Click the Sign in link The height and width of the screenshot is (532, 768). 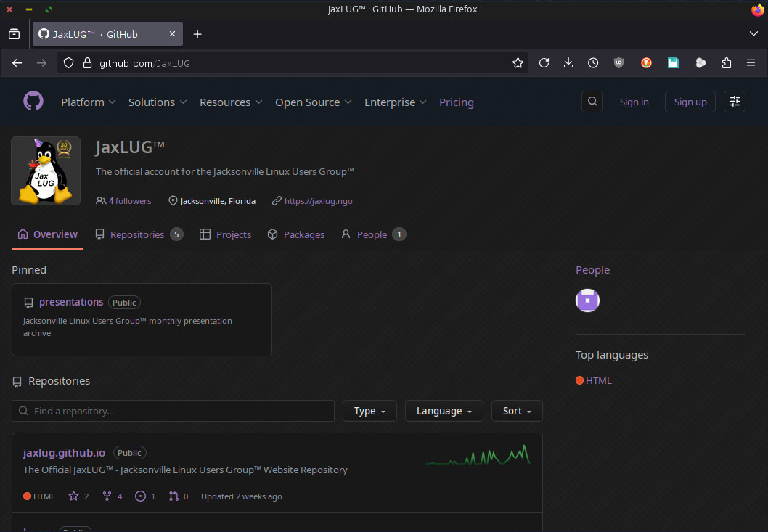[x=634, y=102]
